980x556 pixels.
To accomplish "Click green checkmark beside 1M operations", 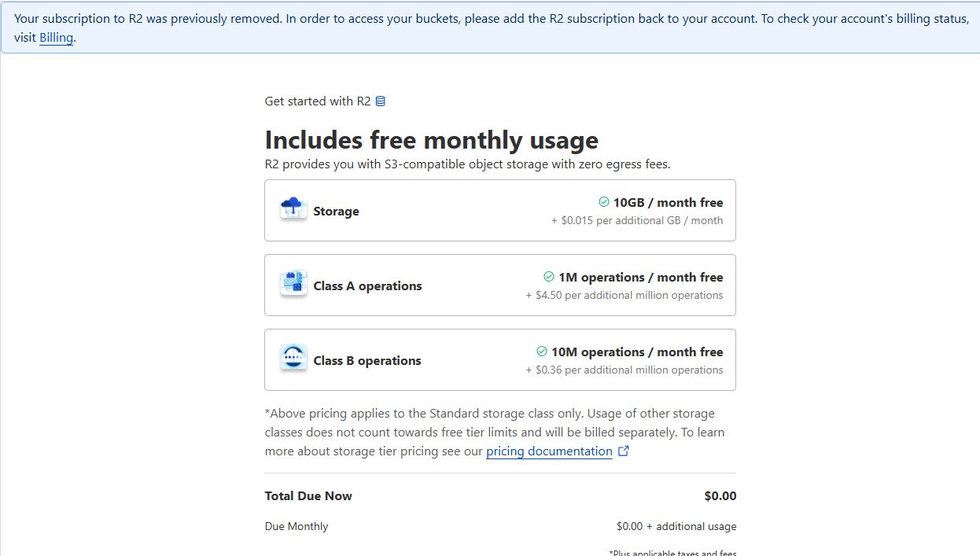I will click(x=549, y=277).
